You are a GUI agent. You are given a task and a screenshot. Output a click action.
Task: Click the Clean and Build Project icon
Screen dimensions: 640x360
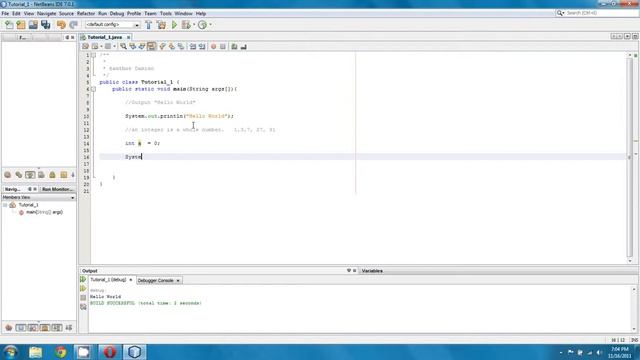(x=162, y=25)
